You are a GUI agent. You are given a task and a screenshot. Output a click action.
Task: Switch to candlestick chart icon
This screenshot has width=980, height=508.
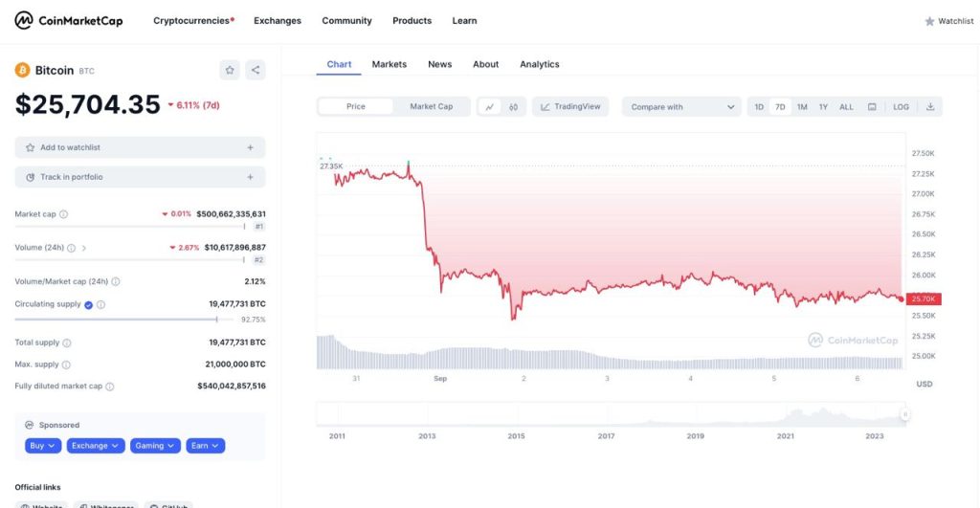(x=514, y=107)
